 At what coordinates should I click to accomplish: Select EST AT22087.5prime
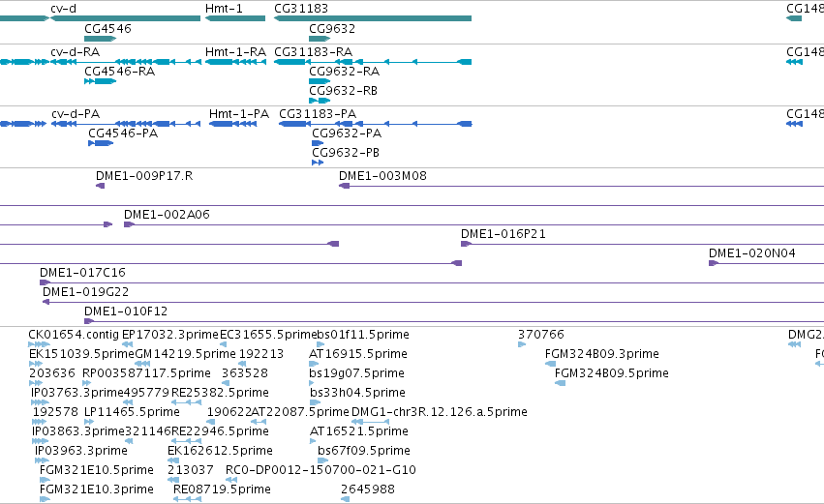click(258, 422)
